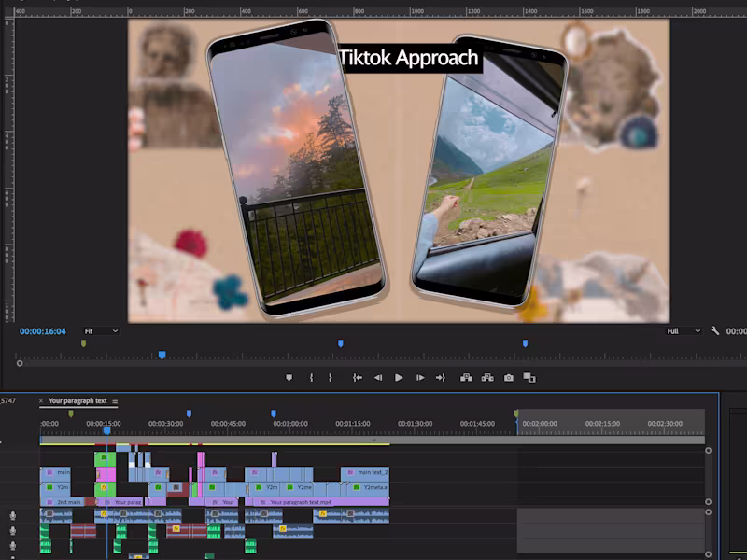This screenshot has width=747, height=560.
Task: Toggle the Comparison View button
Action: 529,378
